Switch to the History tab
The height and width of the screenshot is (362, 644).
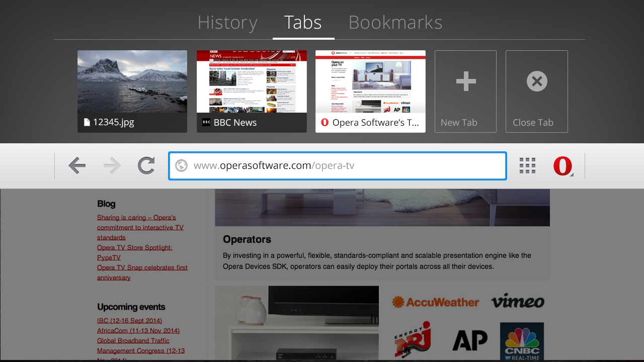click(x=227, y=23)
